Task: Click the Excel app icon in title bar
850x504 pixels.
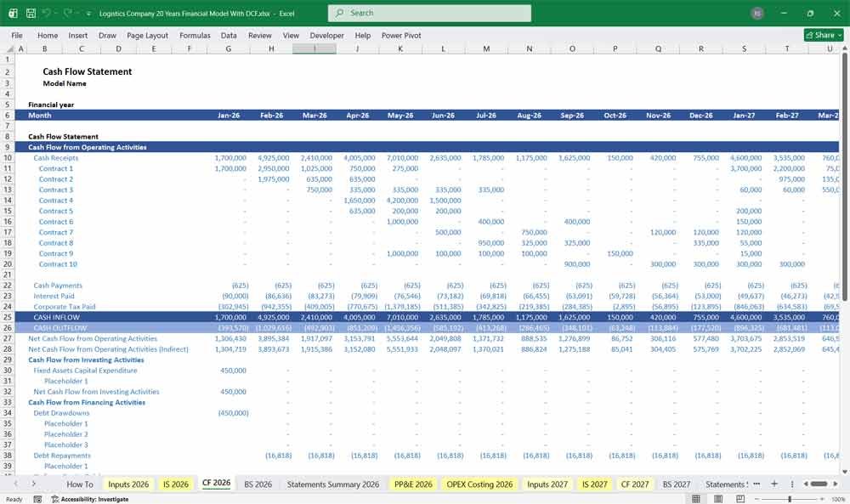Action: tap(13, 13)
